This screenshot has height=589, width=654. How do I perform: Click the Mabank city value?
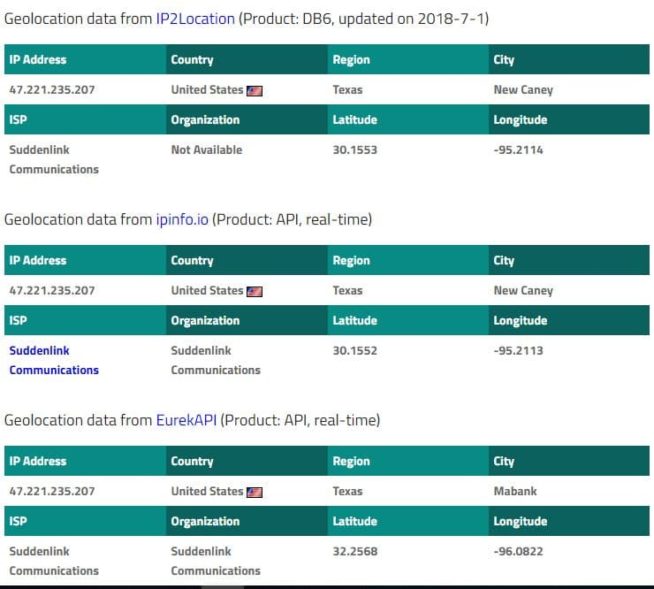[x=515, y=491]
